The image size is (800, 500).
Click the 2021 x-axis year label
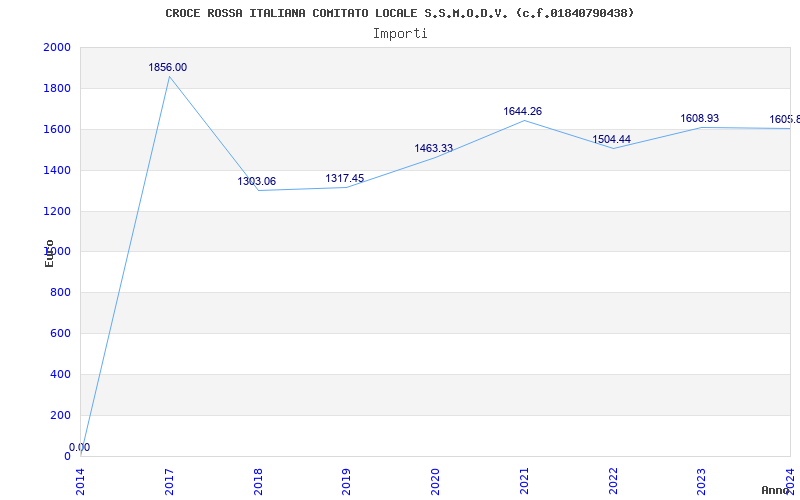point(524,482)
